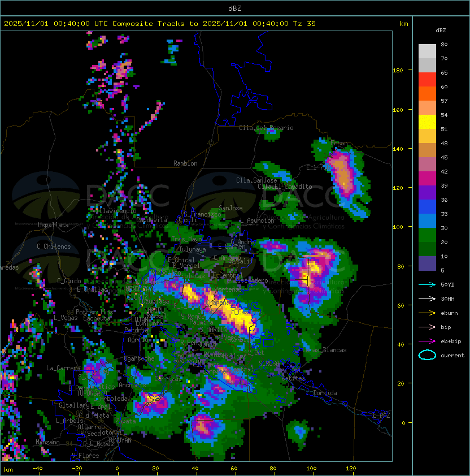Click the 180 km tick on vertical axis
Screen dimensions: 470x476
click(398, 71)
